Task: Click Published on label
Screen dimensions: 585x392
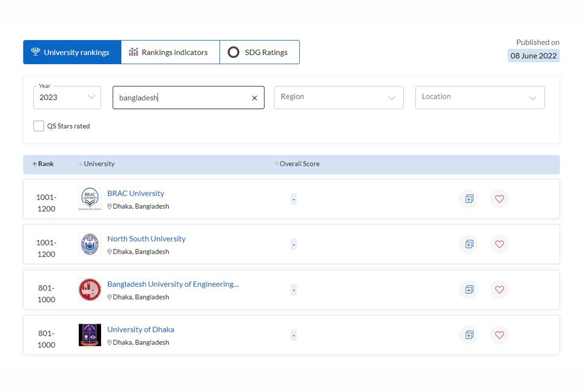Action: point(538,42)
